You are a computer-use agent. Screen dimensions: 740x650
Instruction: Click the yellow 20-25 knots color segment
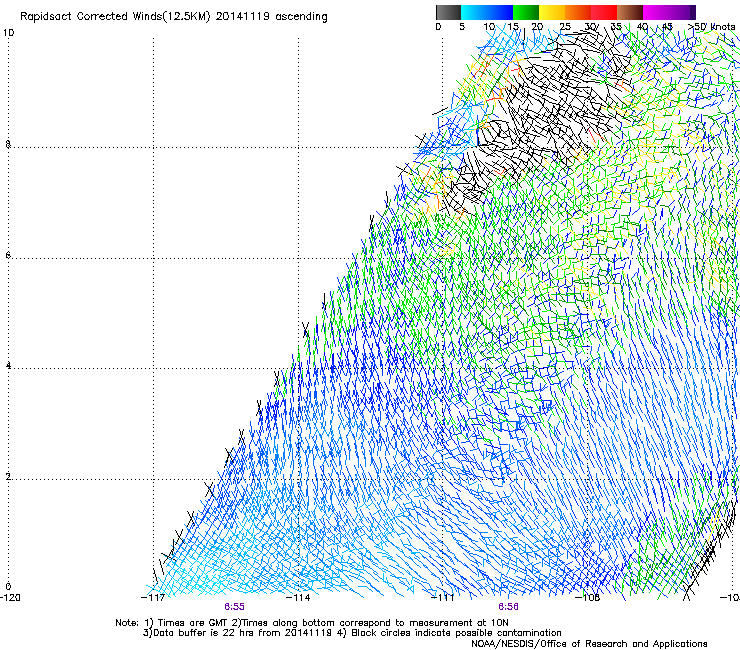tap(552, 12)
